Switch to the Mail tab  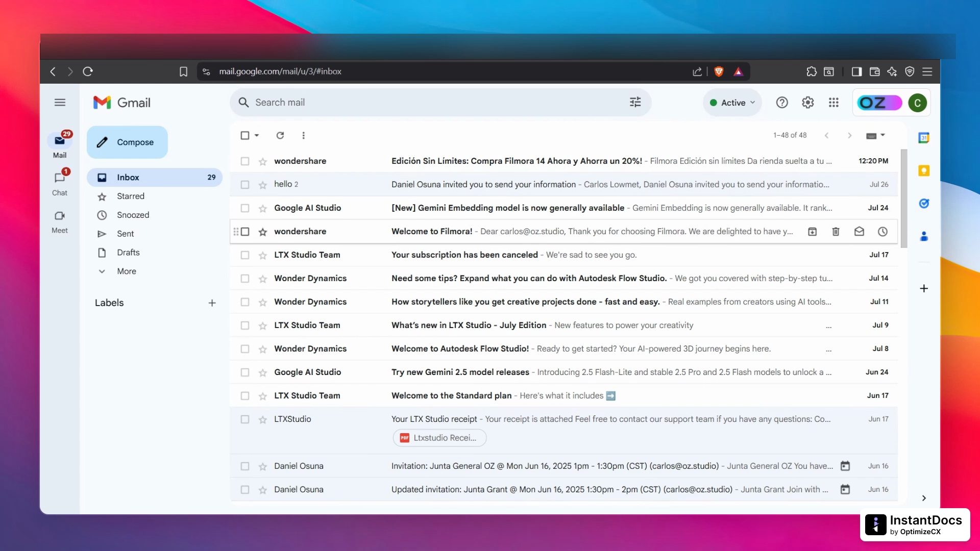pos(60,145)
